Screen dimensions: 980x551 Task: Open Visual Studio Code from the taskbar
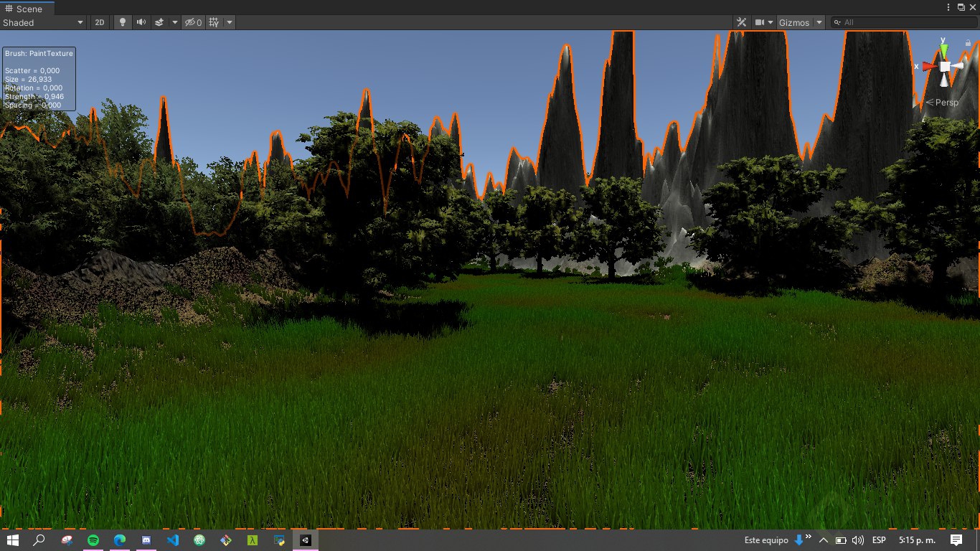click(173, 540)
